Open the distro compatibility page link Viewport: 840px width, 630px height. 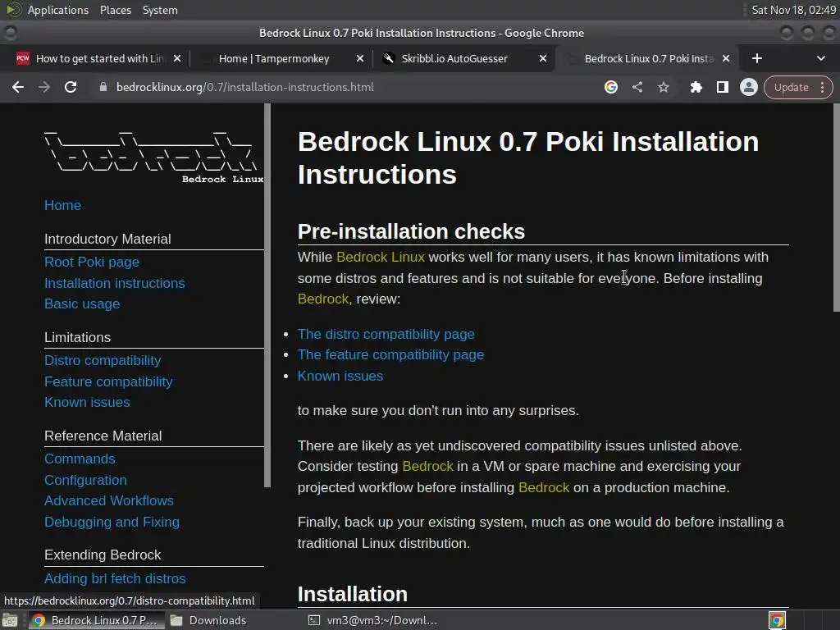pos(386,334)
